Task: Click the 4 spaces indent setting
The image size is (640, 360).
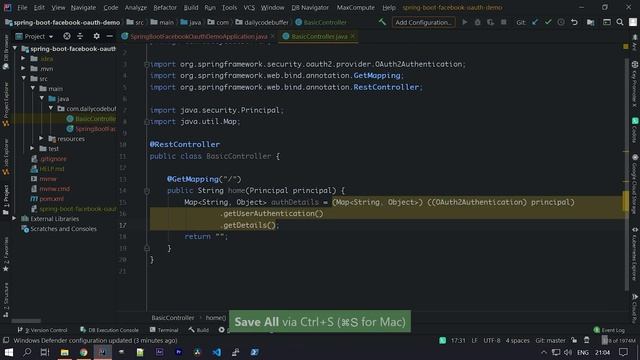Action: point(518,340)
